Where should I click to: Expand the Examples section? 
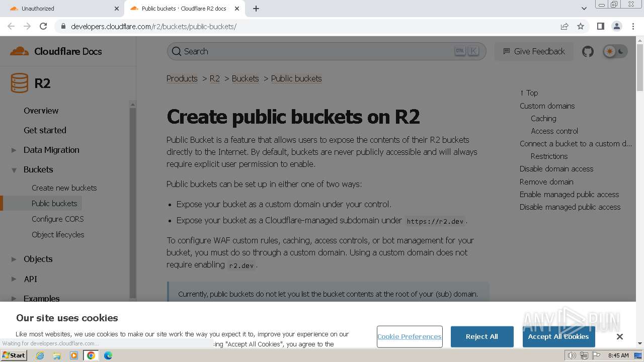pyautogui.click(x=14, y=299)
